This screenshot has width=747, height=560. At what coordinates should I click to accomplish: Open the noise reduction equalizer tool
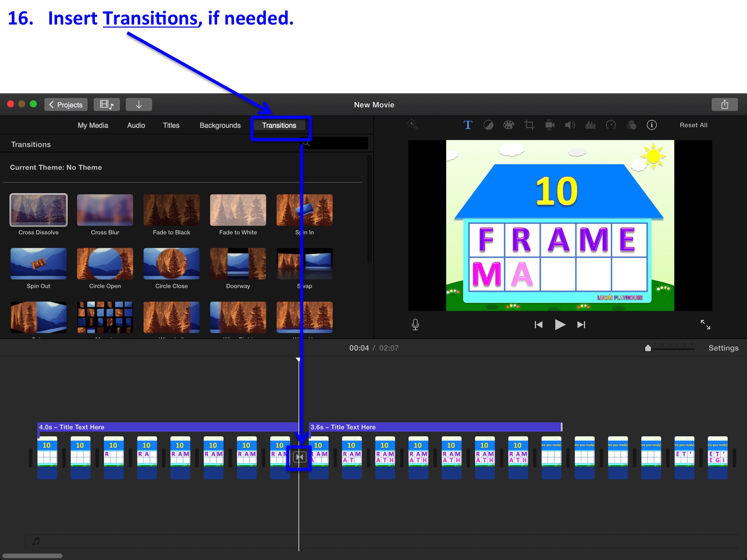click(590, 125)
